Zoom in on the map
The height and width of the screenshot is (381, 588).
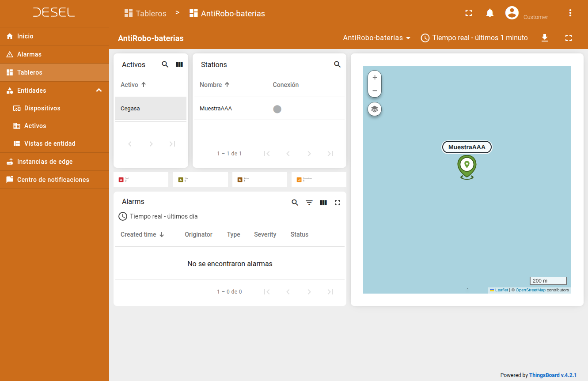pyautogui.click(x=375, y=78)
